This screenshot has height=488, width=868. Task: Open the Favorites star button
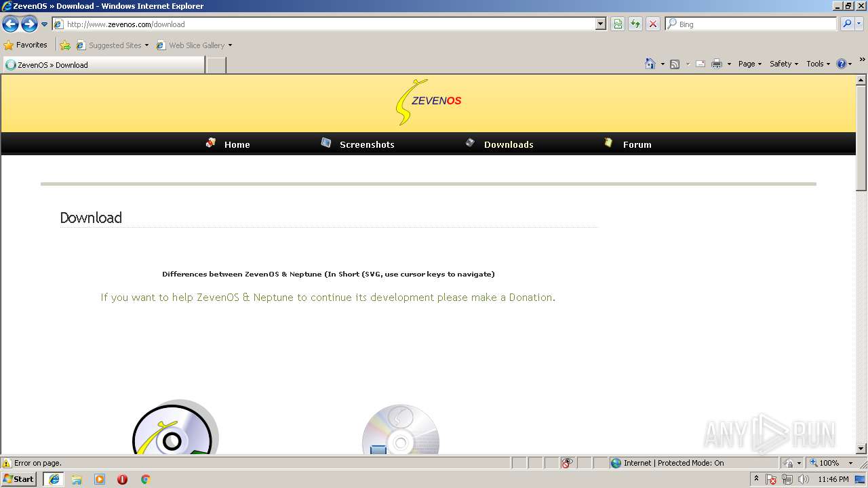(x=26, y=45)
